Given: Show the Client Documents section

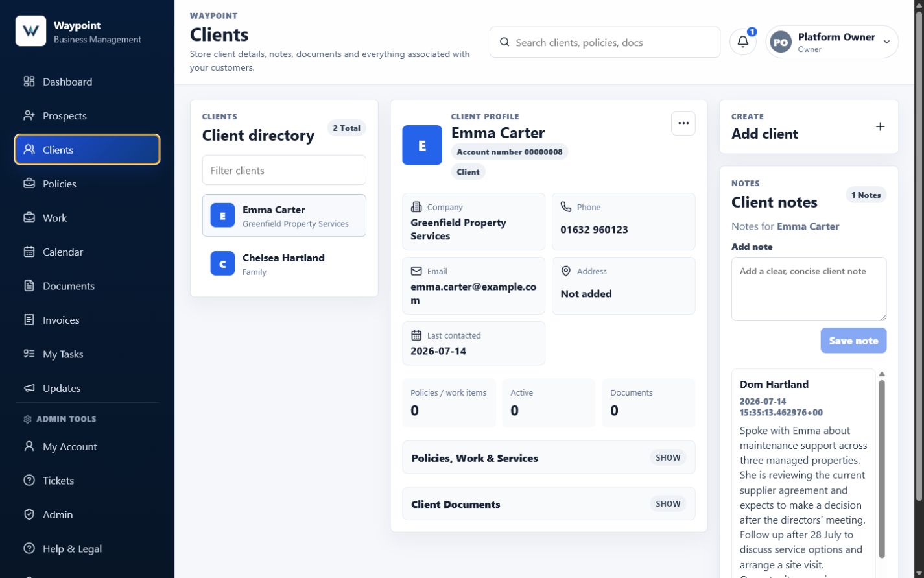Looking at the screenshot, I should (x=668, y=504).
